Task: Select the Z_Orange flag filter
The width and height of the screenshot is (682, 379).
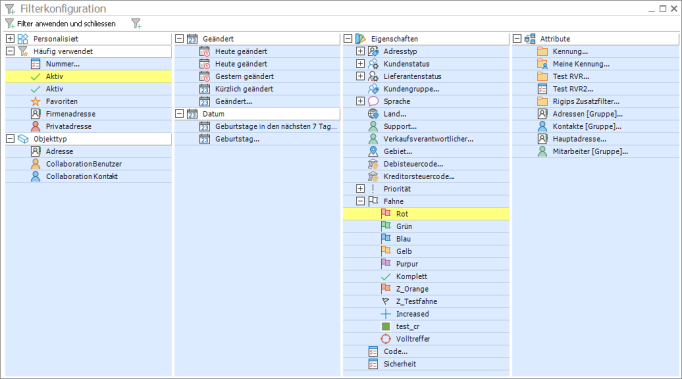Action: (x=426, y=289)
